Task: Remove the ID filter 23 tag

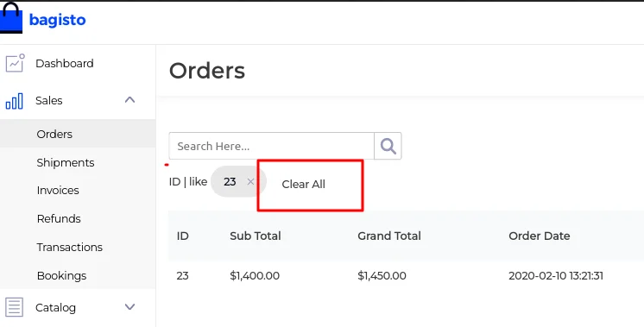Action: (250, 182)
